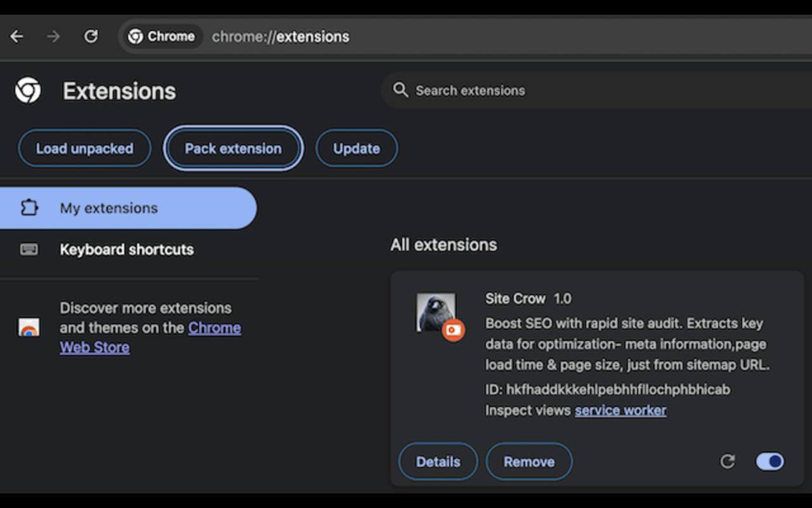Open Site Crow extension Details

[438, 462]
